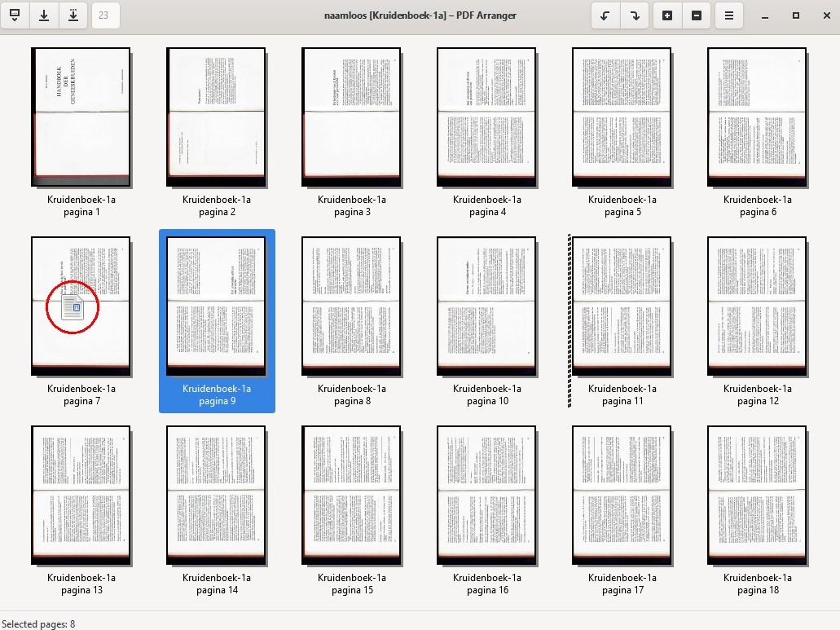Click the Selected pages status bar text
This screenshot has height=630, width=840.
pyautogui.click(x=39, y=623)
